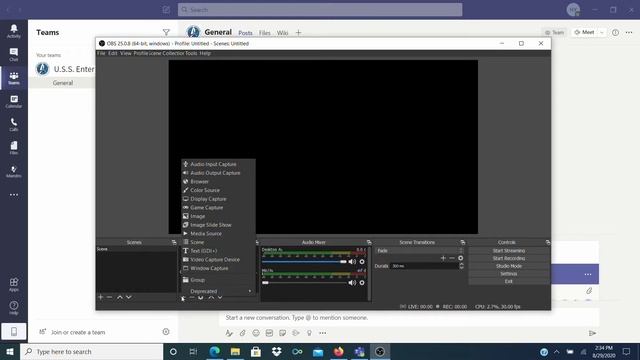Viewport: 640px width, 360px height.
Task: Step the transition duration spinner
Action: (x=461, y=266)
